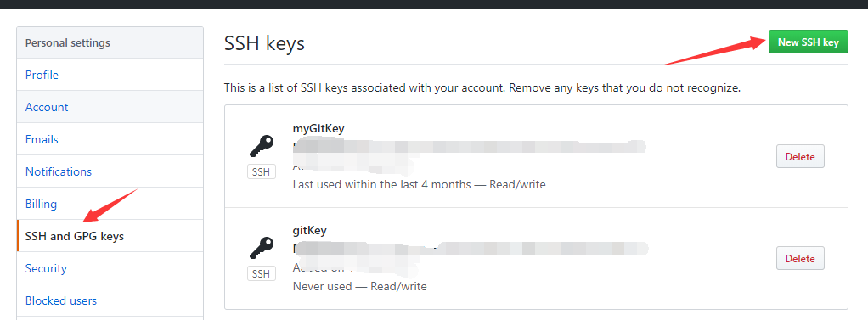Image resolution: width=868 pixels, height=320 pixels.
Task: Click the gitKey key title
Action: click(x=309, y=231)
